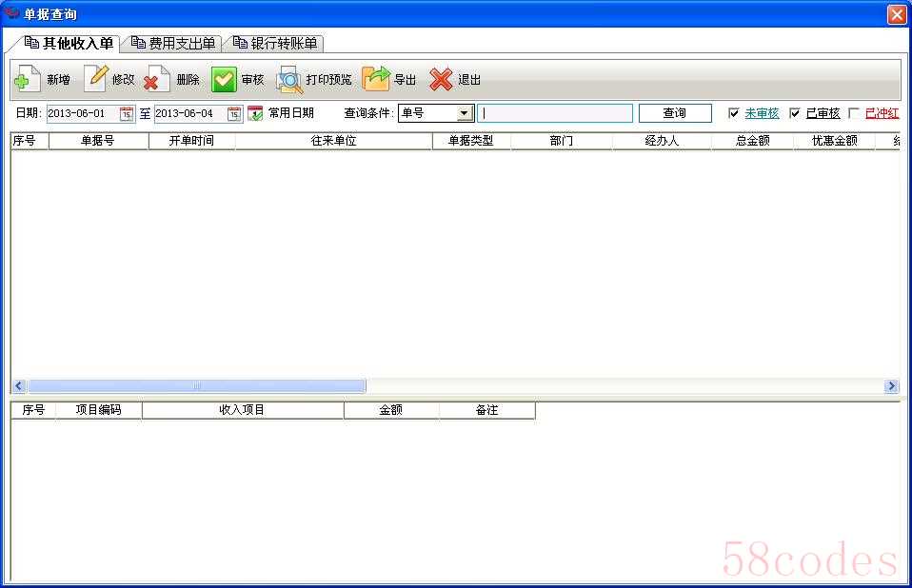This screenshot has height=588, width=912.
Task: Open 打印预览 (Print Preview) icon
Action: tap(289, 79)
